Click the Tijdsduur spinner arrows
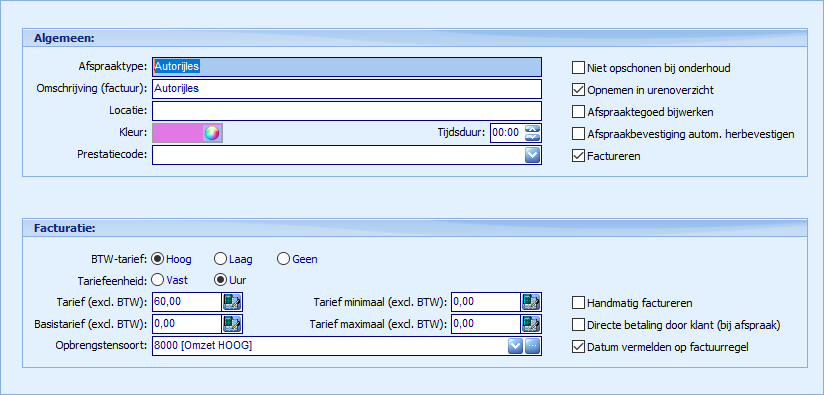This screenshot has width=824, height=395. (x=532, y=133)
